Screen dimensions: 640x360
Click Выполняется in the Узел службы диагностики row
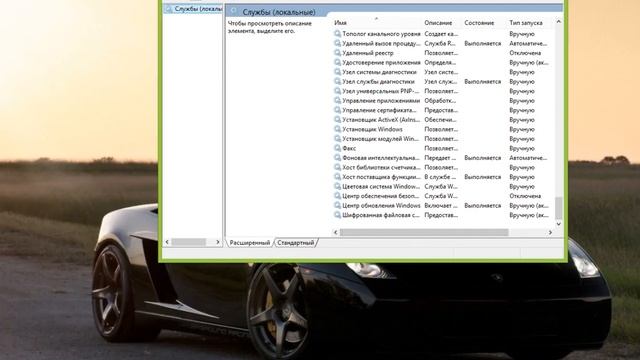click(482, 82)
